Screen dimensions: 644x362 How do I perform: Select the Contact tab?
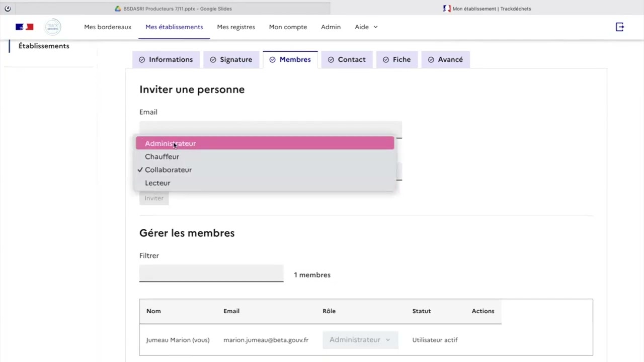point(347,59)
